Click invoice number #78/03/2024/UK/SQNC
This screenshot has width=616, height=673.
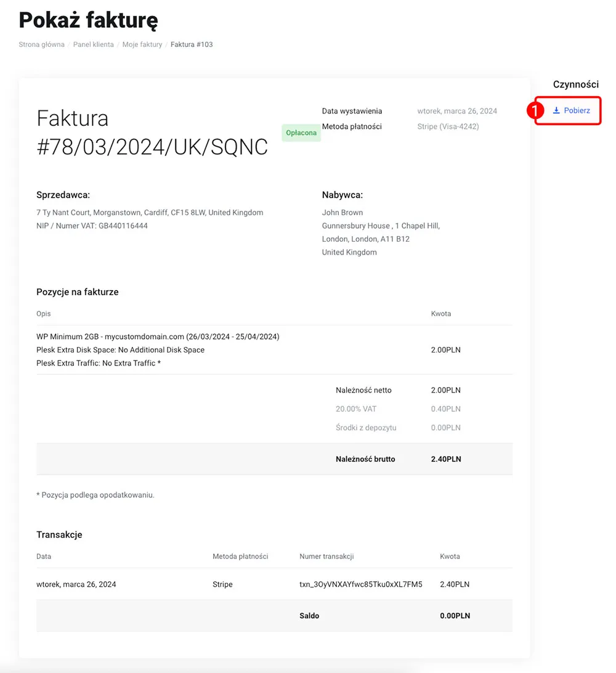[152, 147]
